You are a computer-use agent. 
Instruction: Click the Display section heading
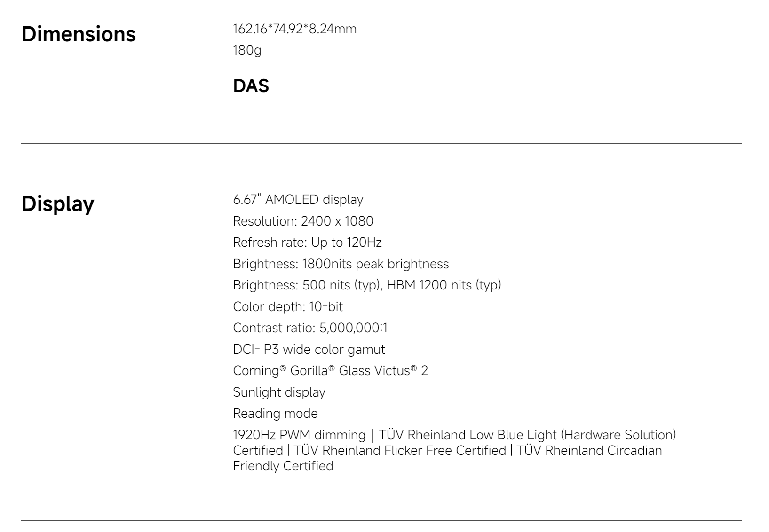(x=58, y=204)
